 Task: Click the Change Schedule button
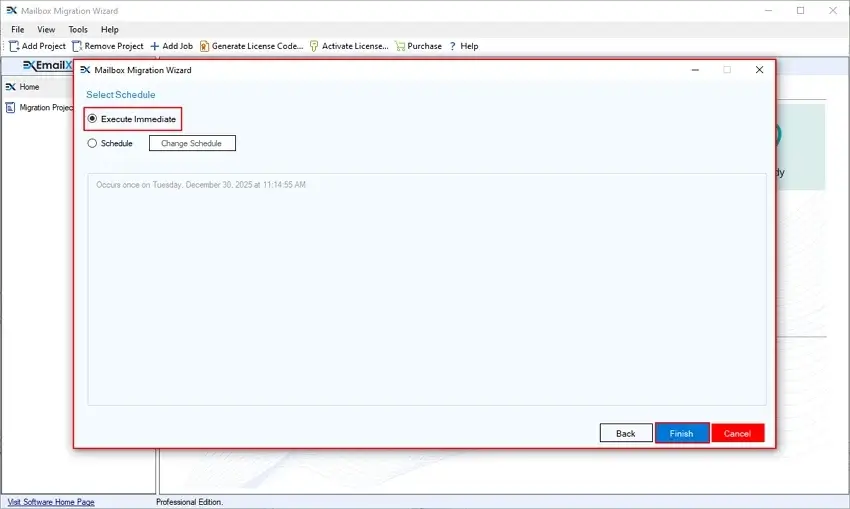(192, 143)
